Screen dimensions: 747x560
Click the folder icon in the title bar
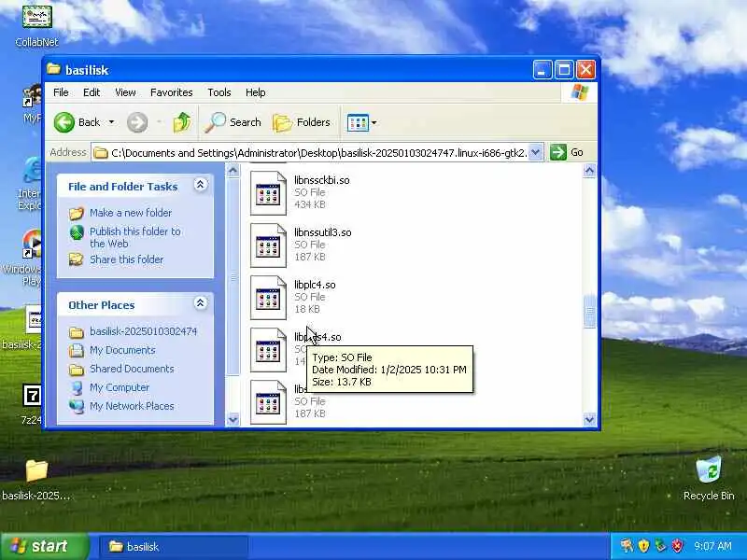[53, 69]
